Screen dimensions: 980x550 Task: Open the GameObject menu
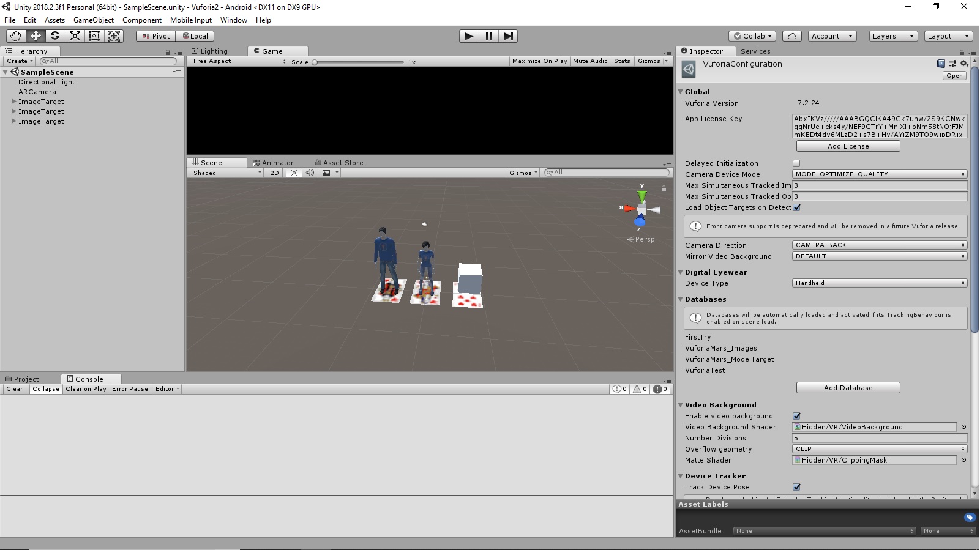pyautogui.click(x=94, y=20)
